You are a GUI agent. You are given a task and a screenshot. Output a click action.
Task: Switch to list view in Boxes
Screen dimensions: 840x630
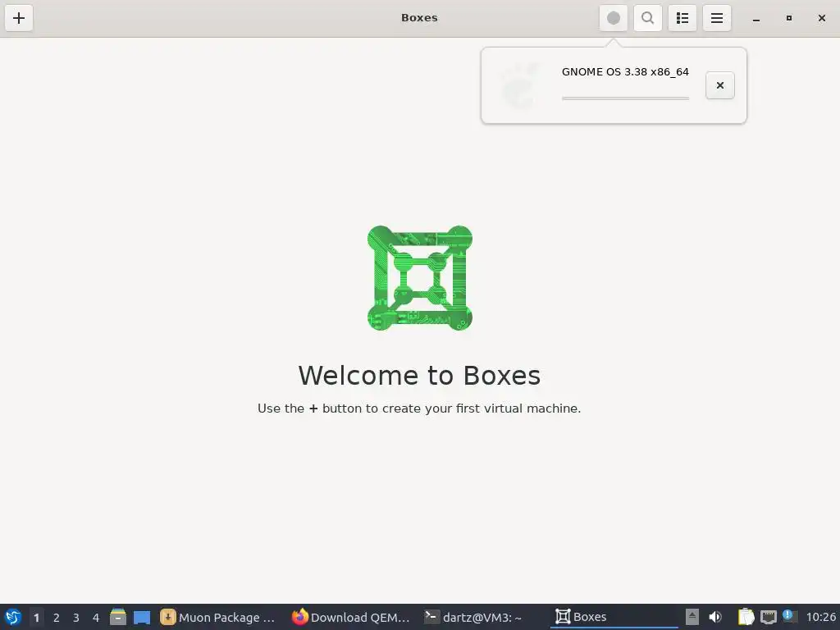[x=682, y=18]
